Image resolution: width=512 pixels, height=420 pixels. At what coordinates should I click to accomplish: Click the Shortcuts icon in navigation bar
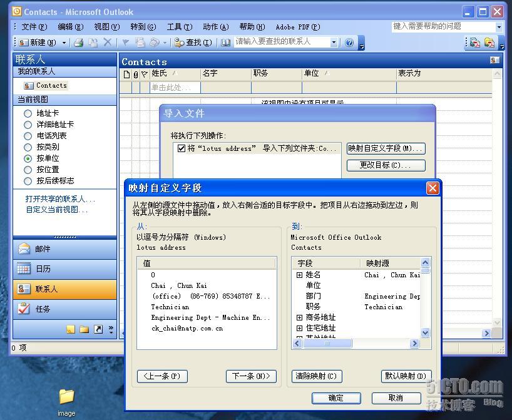pos(98,329)
